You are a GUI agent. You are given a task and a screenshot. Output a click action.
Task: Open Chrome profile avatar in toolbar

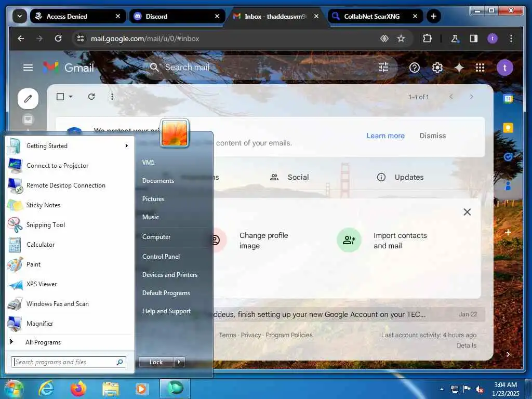(493, 38)
